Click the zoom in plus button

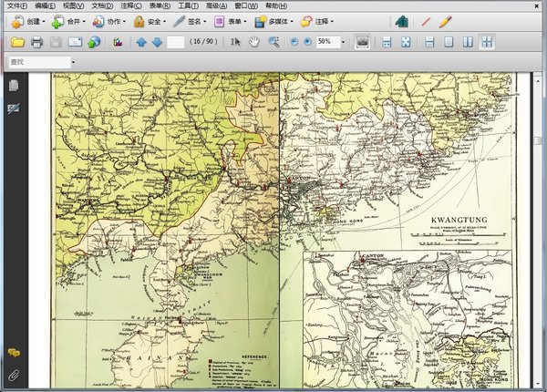click(307, 42)
